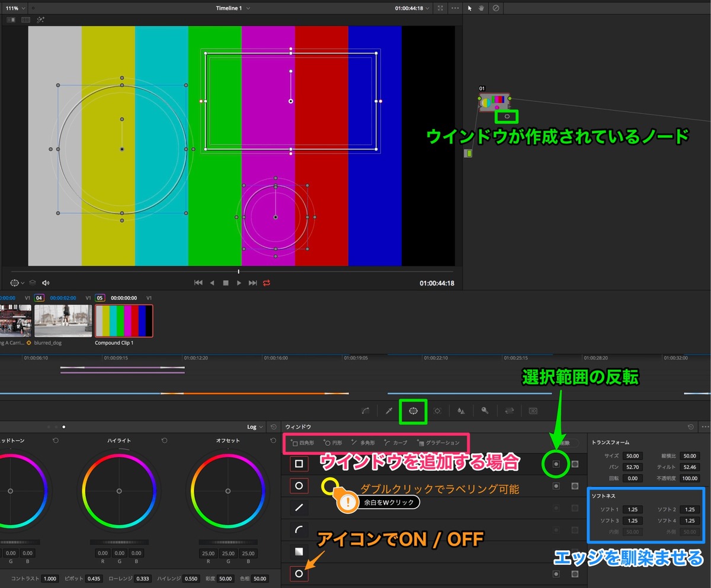The height and width of the screenshot is (588, 711).
Task: Invert the square window selection
Action: pyautogui.click(x=556, y=464)
